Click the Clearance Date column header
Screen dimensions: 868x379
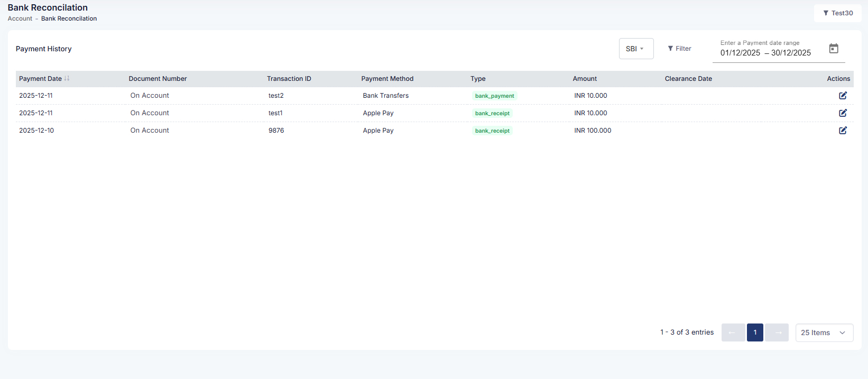click(x=688, y=79)
